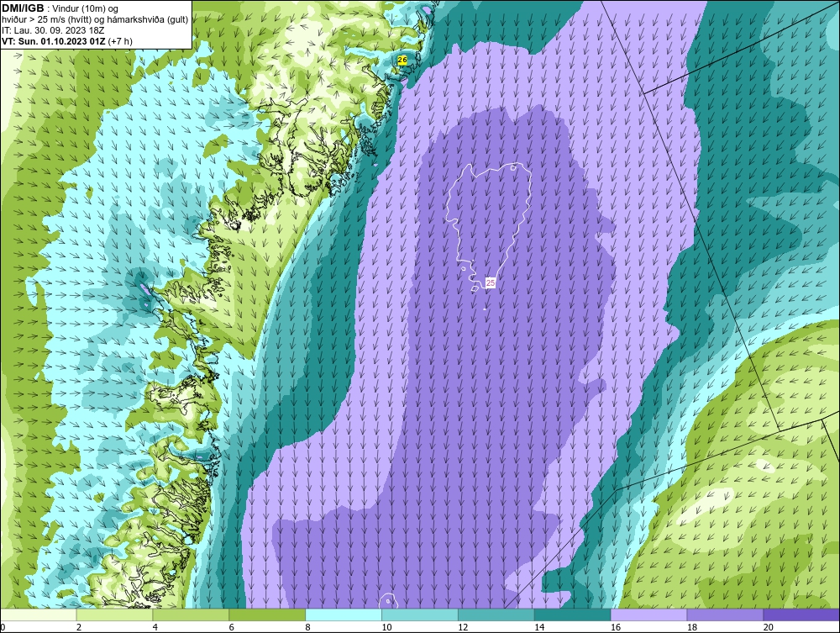Select the 8-10 m/s light cyan swatch
Screen dimensions: 840x633
[x=344, y=615]
